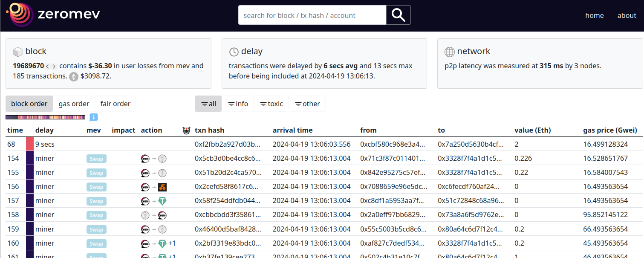The height and width of the screenshot is (258, 644).
Task: Switch to fair order tab
Action: [x=116, y=104]
